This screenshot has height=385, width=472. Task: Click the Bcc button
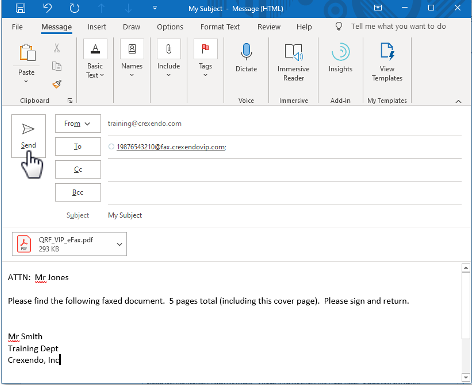[x=78, y=192]
